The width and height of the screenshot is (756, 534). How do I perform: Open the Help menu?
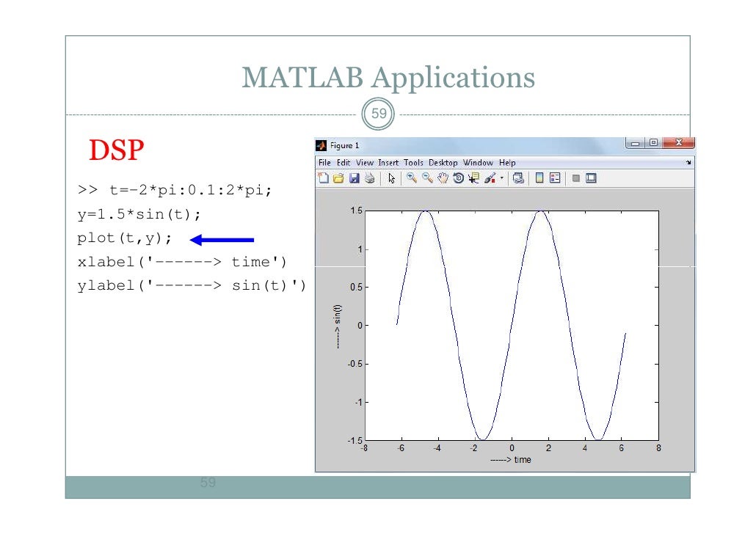pyautogui.click(x=507, y=163)
